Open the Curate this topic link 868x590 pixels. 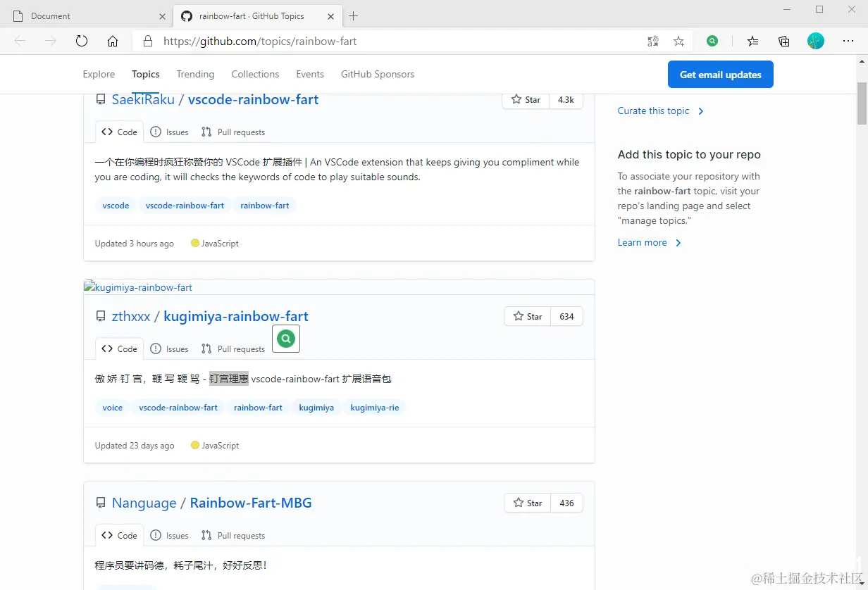click(661, 111)
